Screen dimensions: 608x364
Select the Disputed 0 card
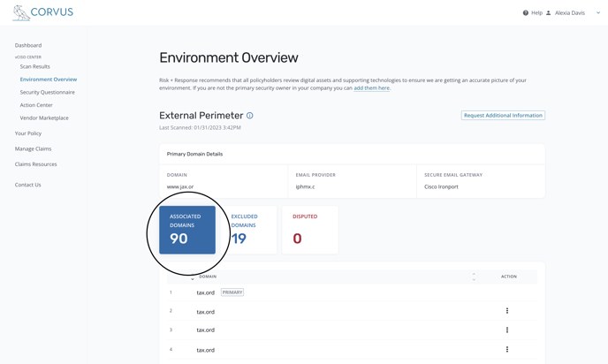click(310, 231)
